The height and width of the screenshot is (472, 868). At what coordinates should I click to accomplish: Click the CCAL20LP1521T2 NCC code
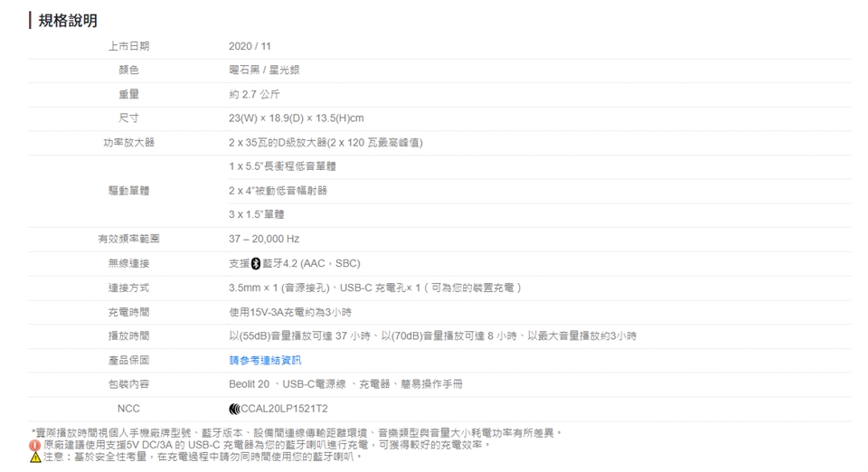pos(282,409)
